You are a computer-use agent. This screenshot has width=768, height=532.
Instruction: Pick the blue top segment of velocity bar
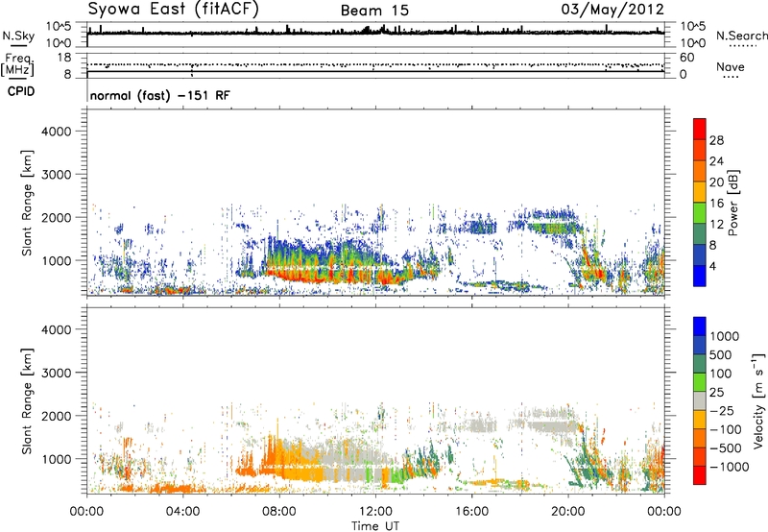(x=700, y=326)
